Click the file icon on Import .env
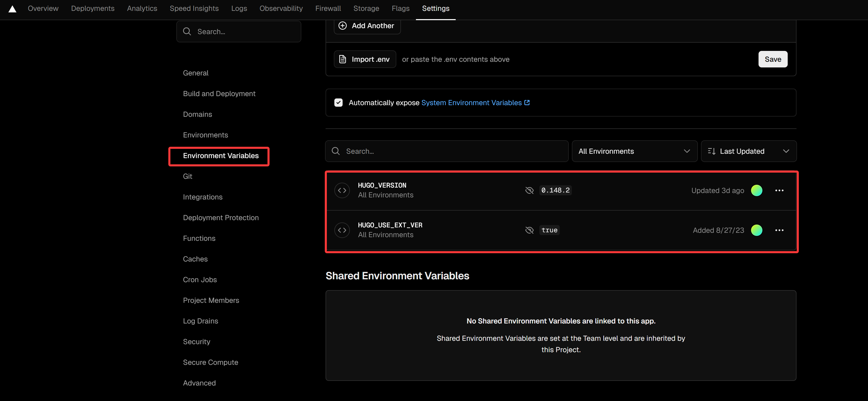This screenshot has width=868, height=401. tap(342, 59)
